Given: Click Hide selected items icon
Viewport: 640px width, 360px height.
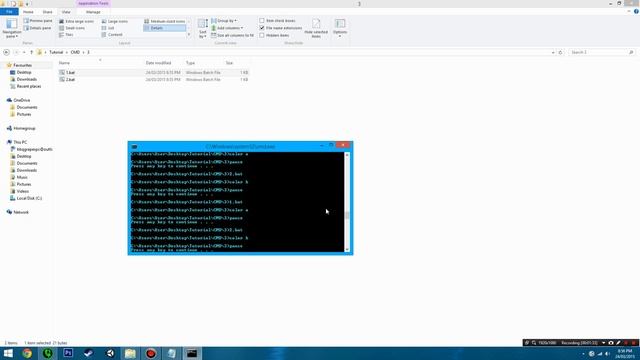Looking at the screenshot, I should pos(316,28).
